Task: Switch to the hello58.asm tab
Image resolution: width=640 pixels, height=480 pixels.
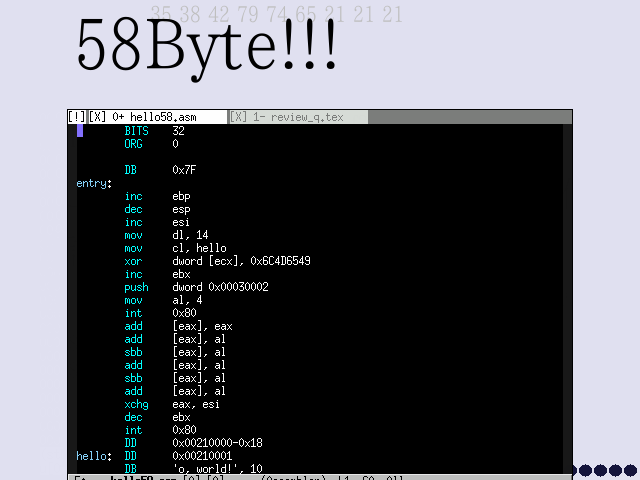Action: pyautogui.click(x=160, y=117)
